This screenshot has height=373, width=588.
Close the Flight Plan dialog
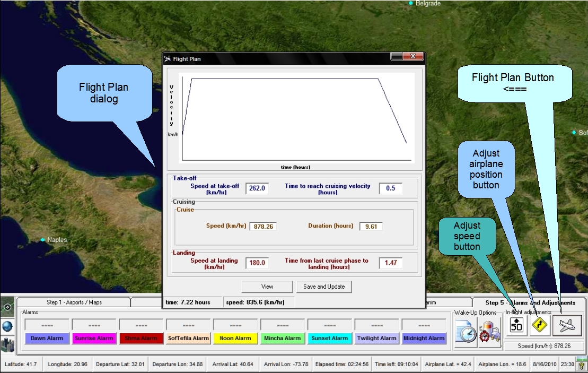coord(413,56)
